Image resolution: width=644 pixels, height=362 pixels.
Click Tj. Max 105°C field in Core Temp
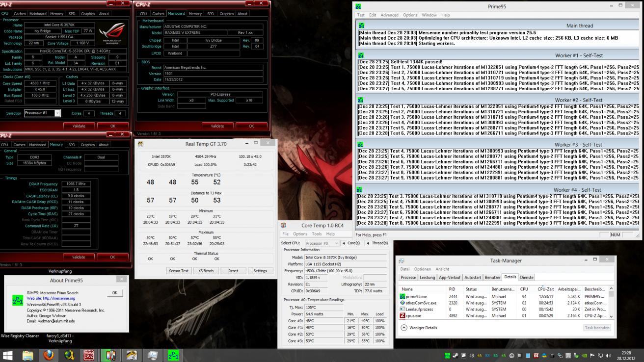pos(323,308)
